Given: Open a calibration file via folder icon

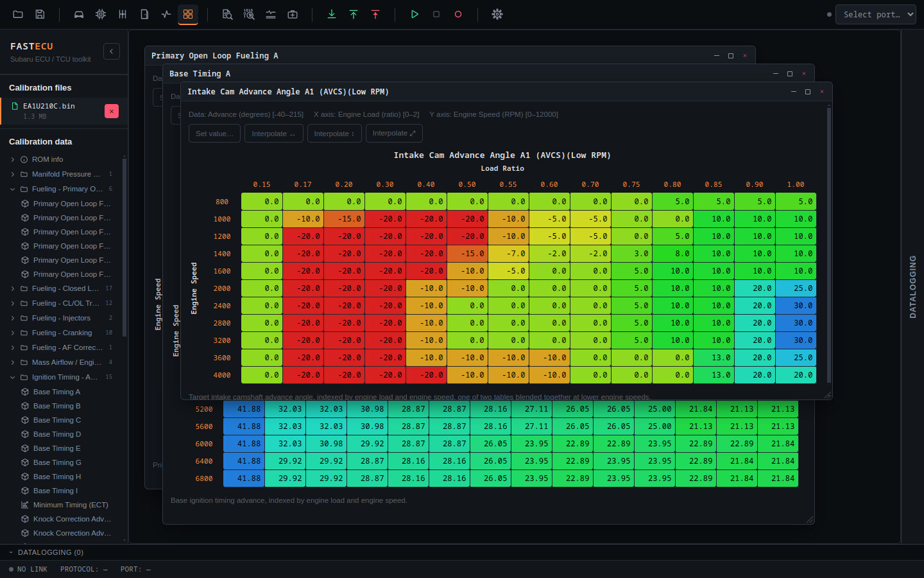Looking at the screenshot, I should 18,14.
